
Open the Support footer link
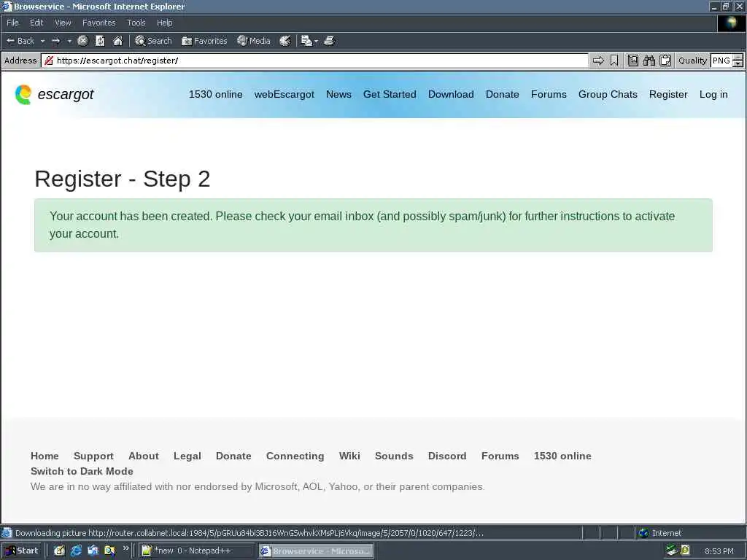[x=93, y=456]
